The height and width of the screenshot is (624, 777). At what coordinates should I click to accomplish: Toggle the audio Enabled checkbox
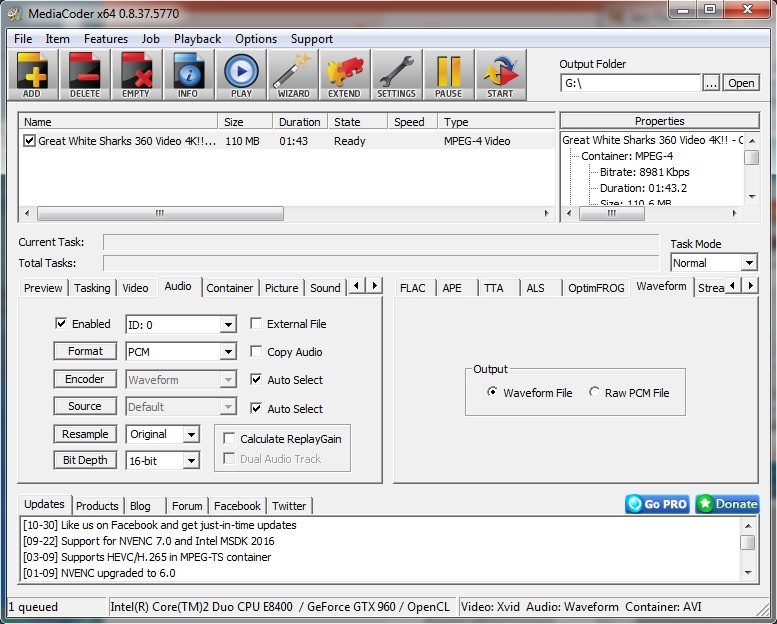(61, 324)
